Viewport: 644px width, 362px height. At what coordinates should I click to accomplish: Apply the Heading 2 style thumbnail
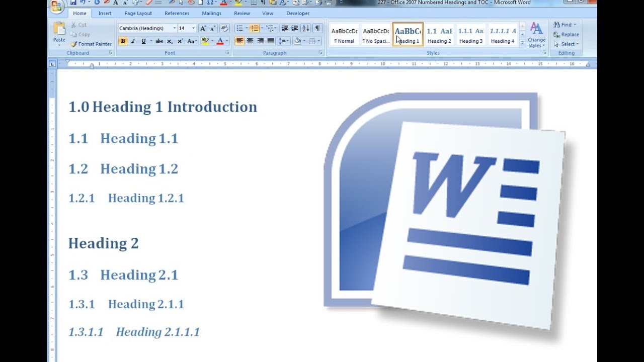click(x=439, y=35)
